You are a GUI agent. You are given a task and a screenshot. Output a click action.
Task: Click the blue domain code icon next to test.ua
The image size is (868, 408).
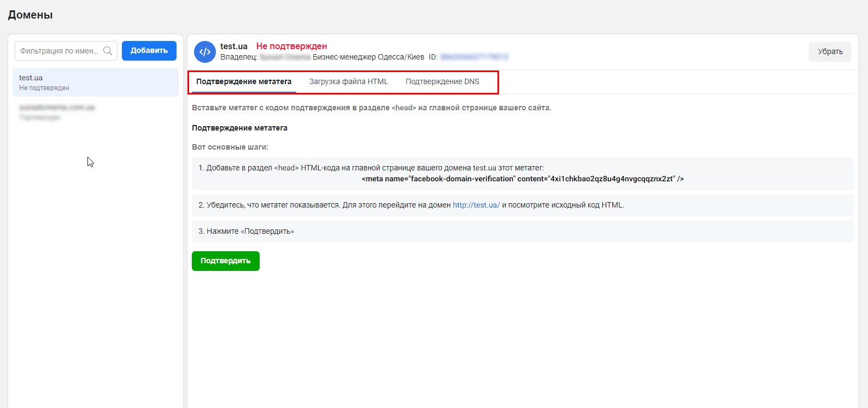pos(205,52)
